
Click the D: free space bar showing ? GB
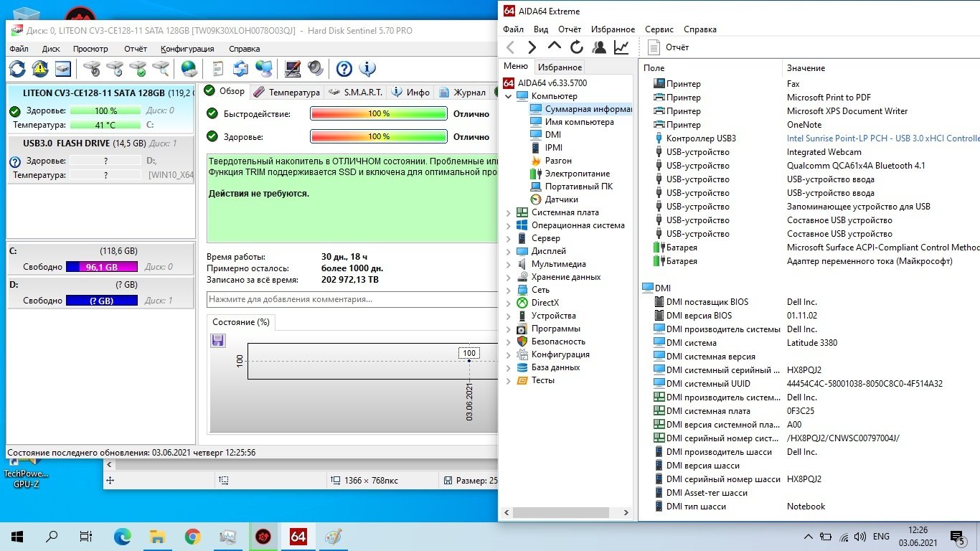(101, 301)
